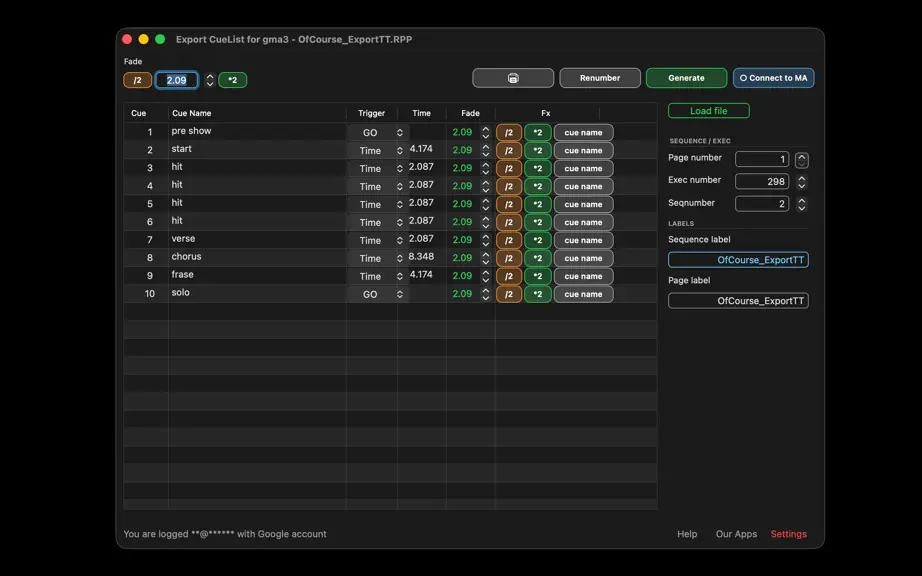Click *2 button in verse row
Viewport: 922px width, 576px height.
(538, 240)
